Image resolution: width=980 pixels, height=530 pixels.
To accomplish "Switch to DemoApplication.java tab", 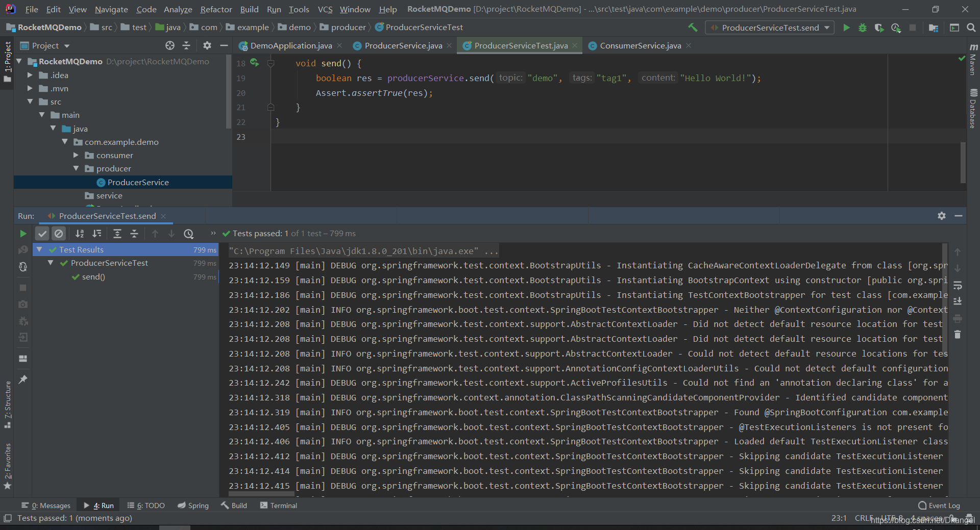I will [x=290, y=45].
